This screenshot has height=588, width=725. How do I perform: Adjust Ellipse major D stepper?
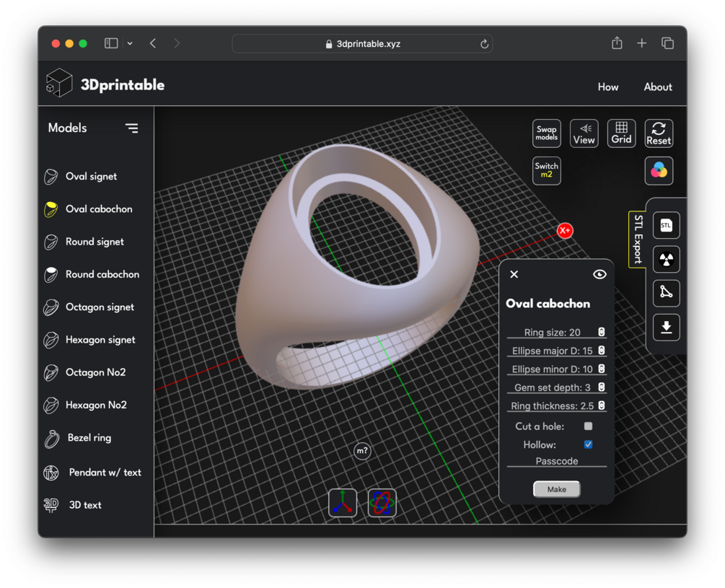(602, 351)
